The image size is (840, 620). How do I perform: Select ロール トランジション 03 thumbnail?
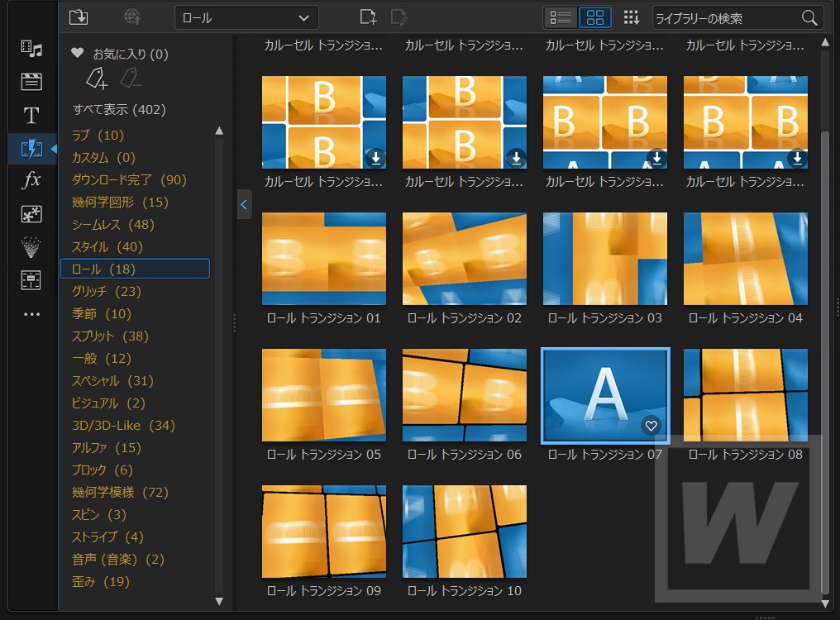tap(605, 259)
